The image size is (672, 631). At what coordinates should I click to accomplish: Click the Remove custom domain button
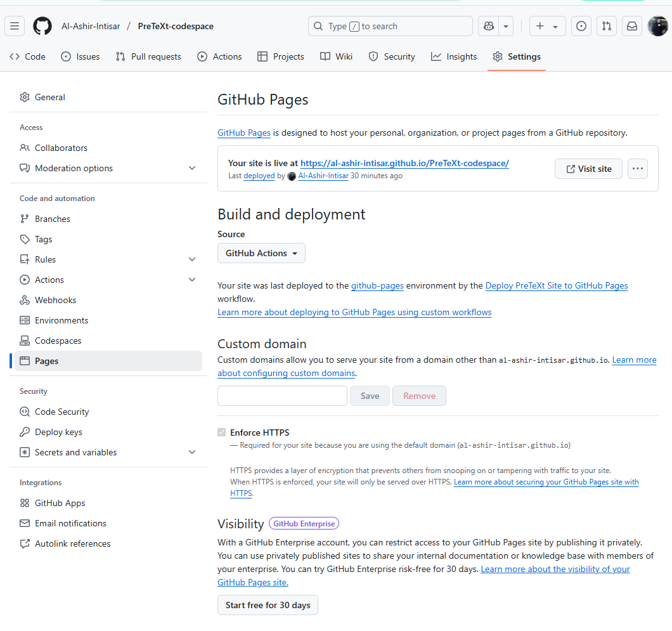(x=419, y=396)
